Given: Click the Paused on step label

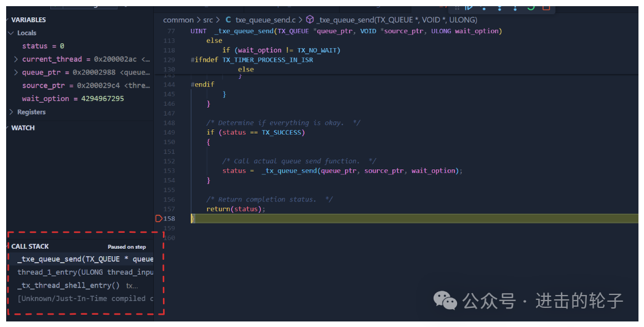Looking at the screenshot, I should [127, 247].
